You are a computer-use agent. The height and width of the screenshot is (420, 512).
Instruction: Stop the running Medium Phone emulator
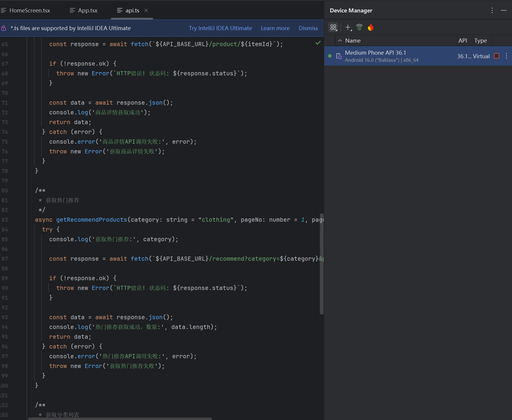click(497, 56)
